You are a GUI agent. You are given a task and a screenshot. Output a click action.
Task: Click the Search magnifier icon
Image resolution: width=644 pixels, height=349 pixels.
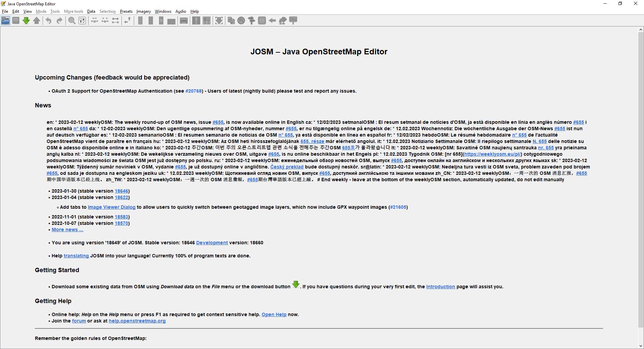[x=72, y=20]
